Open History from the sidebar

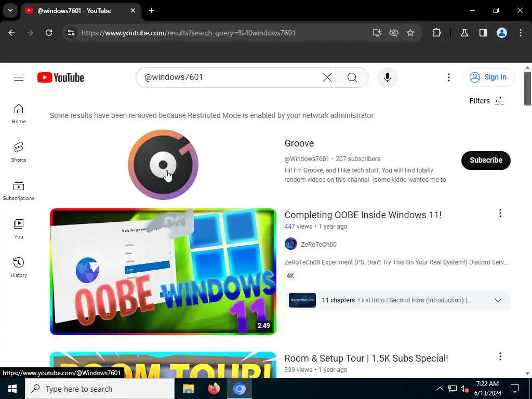point(19,268)
